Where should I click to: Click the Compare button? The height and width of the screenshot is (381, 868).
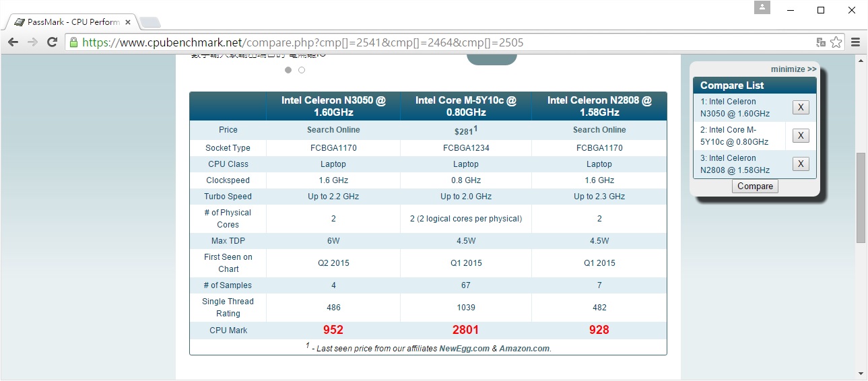click(755, 186)
